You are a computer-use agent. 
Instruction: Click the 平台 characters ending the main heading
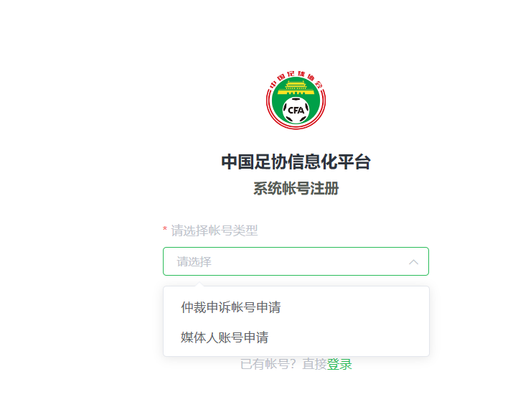click(x=354, y=162)
